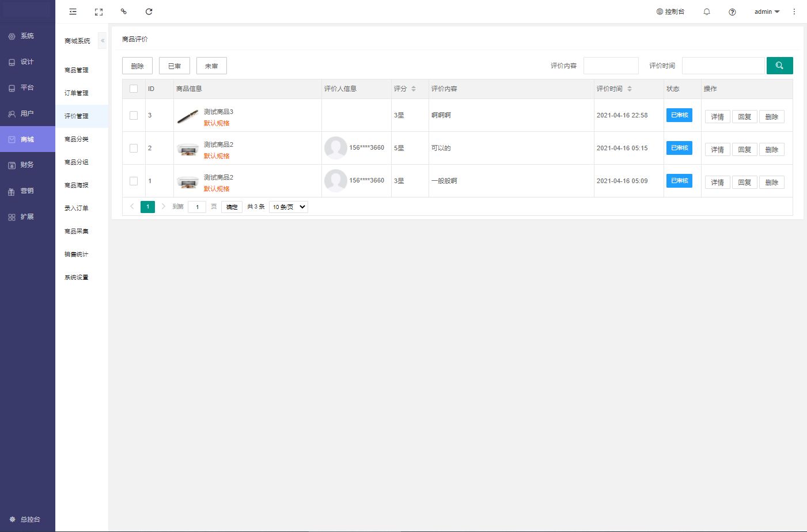Collapse the 商城系统 submenu panel
The width and height of the screenshot is (807, 532).
click(103, 41)
